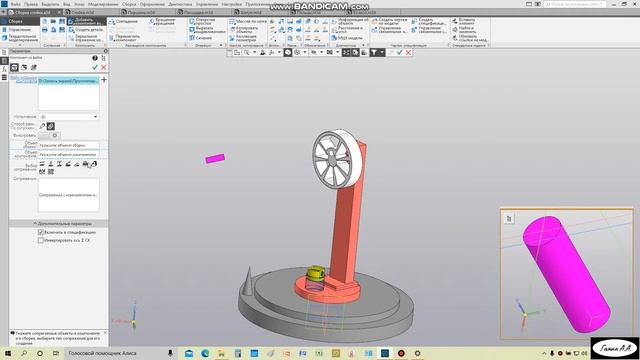The width and height of the screenshot is (640, 360).
Task: Cancel with red X in Parameters panel
Action: coord(104,67)
